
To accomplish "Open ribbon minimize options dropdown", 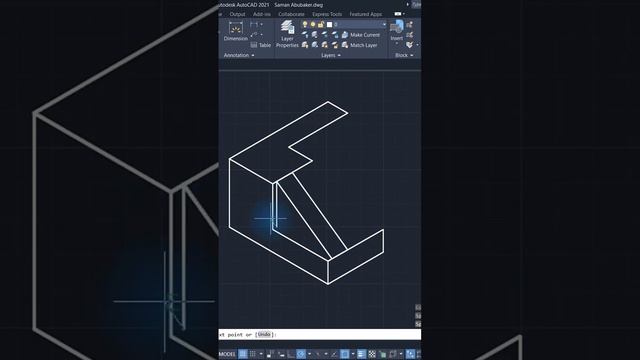I will tap(404, 14).
